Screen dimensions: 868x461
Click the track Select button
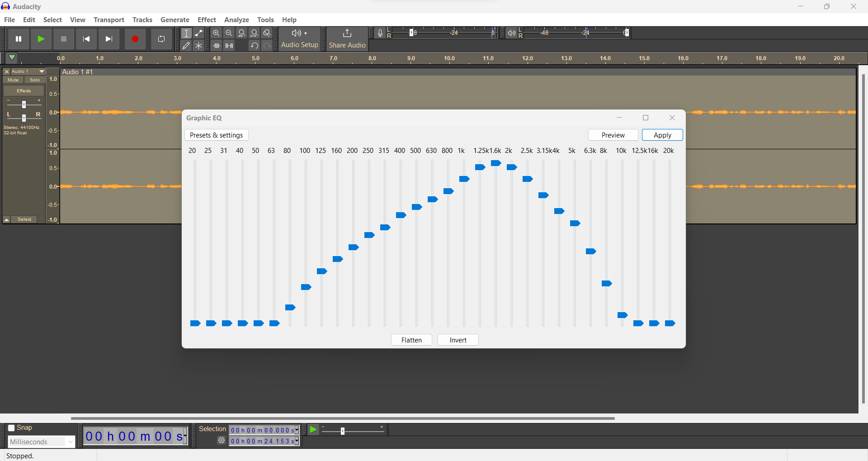pyautogui.click(x=24, y=219)
